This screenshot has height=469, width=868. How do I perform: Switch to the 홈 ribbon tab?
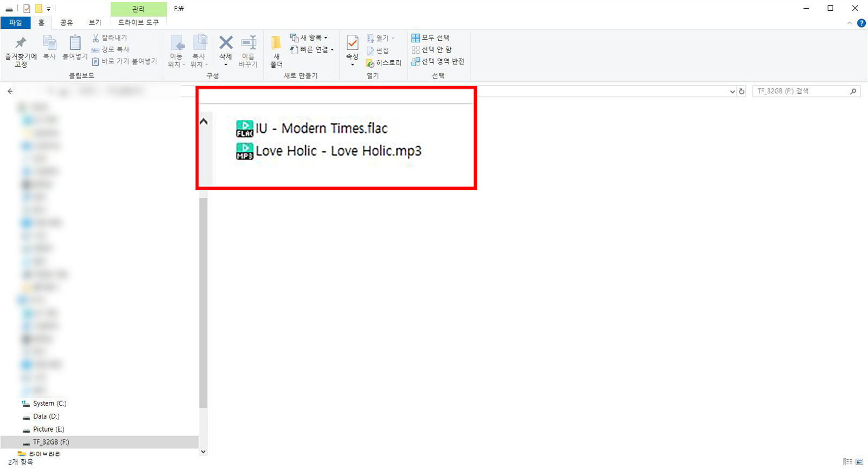(41, 22)
